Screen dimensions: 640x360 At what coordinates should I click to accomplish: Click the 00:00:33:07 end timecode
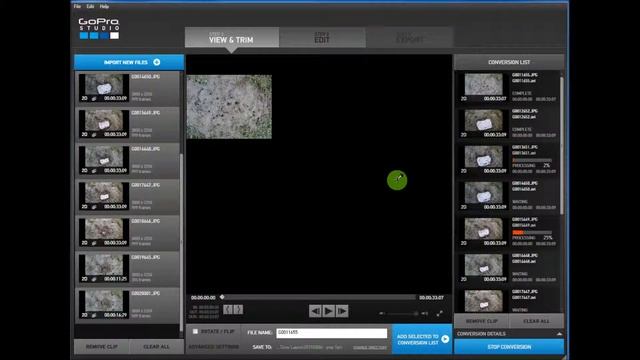[x=432, y=298]
